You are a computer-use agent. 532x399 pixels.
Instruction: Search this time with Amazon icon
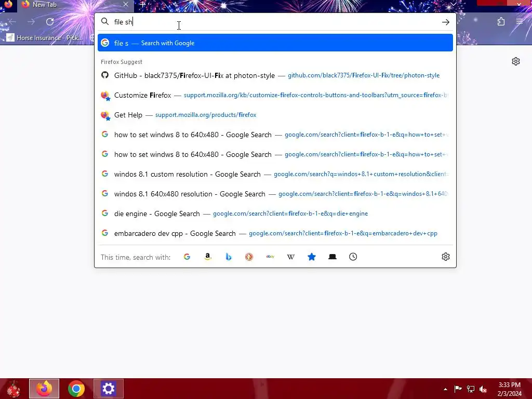208,257
